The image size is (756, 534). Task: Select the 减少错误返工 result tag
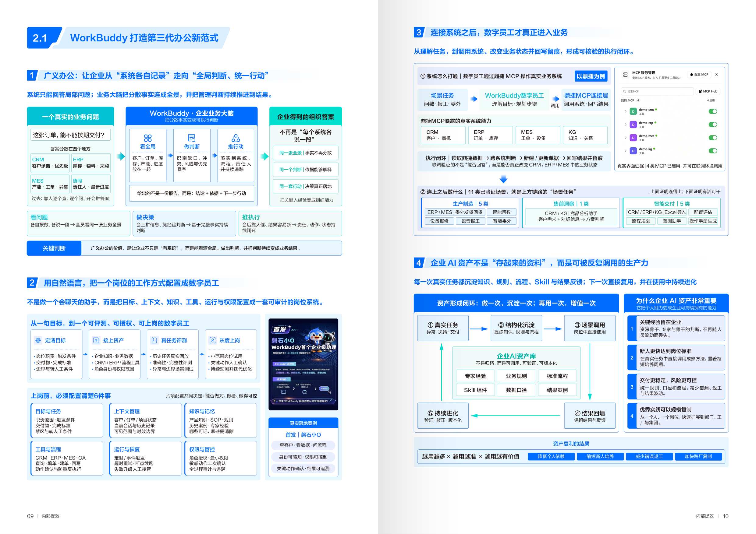coord(649,456)
